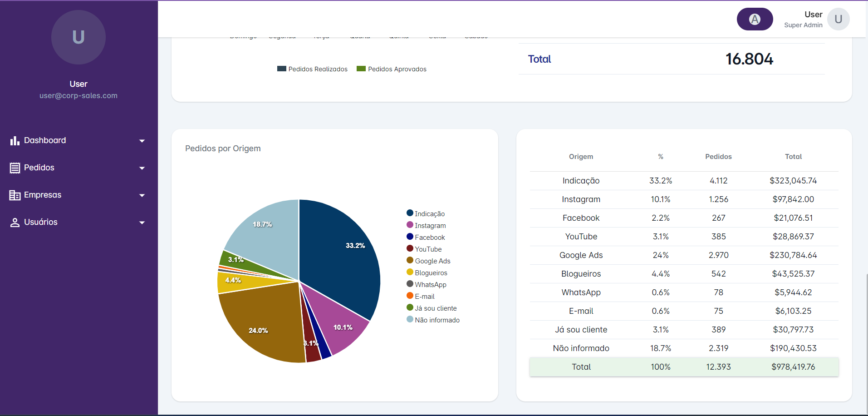Screen dimensions: 868x416
Task: Toggle YouTube in pie chart legend
Action: click(424, 249)
